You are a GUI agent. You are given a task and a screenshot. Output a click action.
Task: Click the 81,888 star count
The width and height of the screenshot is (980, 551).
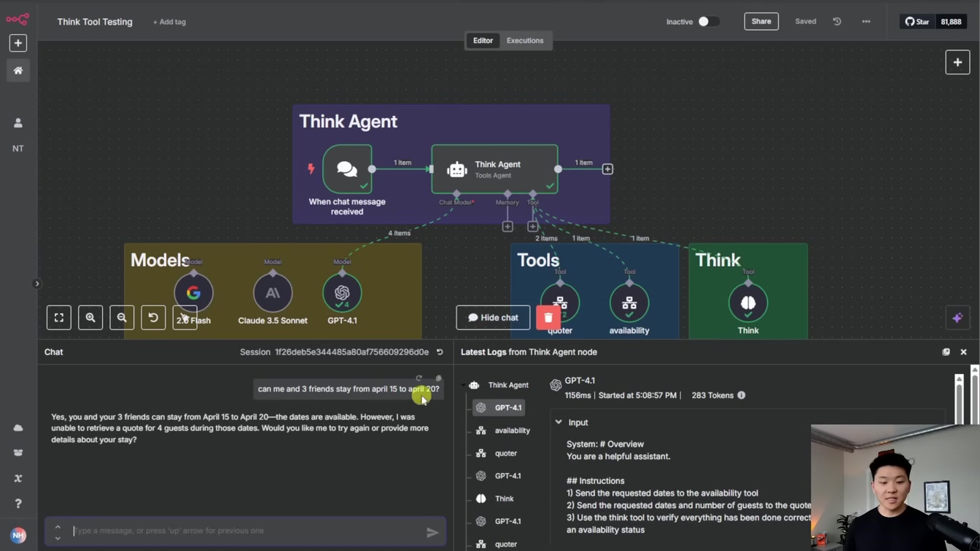pyautogui.click(x=951, y=22)
